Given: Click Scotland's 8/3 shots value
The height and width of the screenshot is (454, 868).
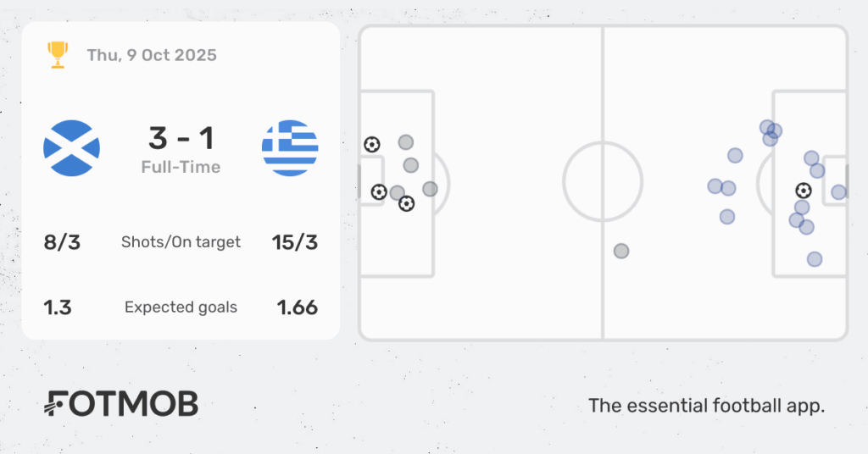Looking at the screenshot, I should pos(62,242).
